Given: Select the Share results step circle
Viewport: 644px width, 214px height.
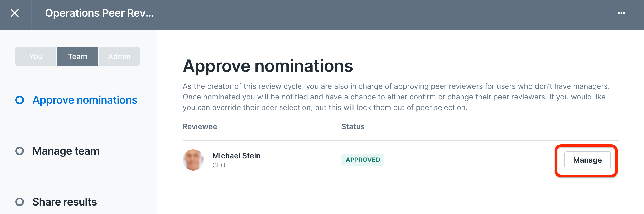Looking at the screenshot, I should pyautogui.click(x=20, y=202).
